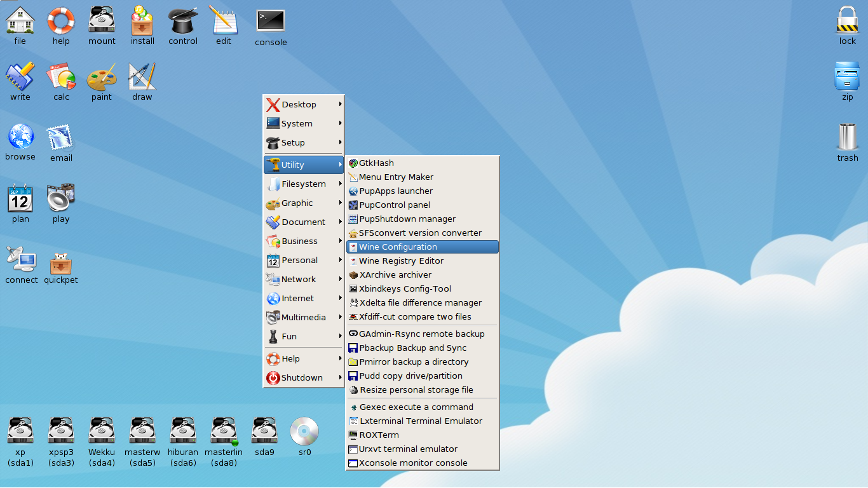Open the Wekku (sda4) drive icon

(x=102, y=431)
